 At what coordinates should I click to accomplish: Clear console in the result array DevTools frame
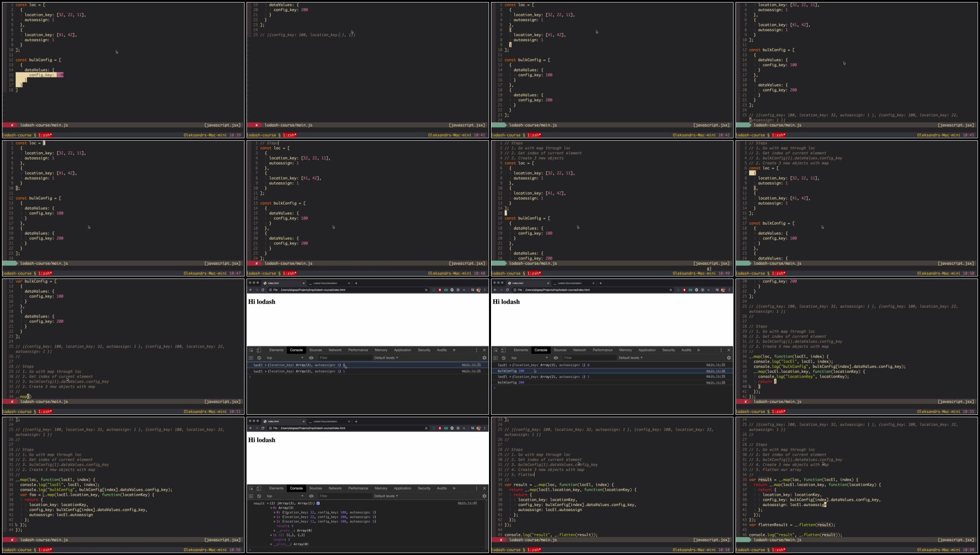pos(259,496)
